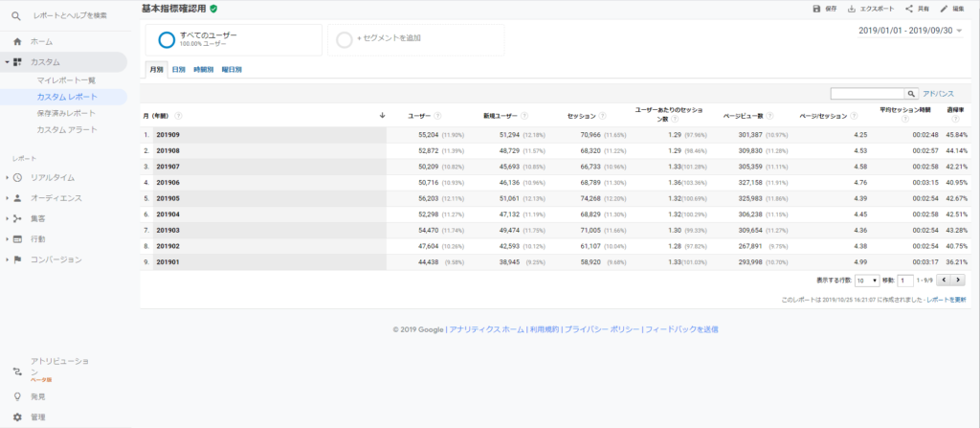Image resolution: width=980 pixels, height=428 pixels.
Task: Click the ホーム home icon
Action: coord(17,42)
